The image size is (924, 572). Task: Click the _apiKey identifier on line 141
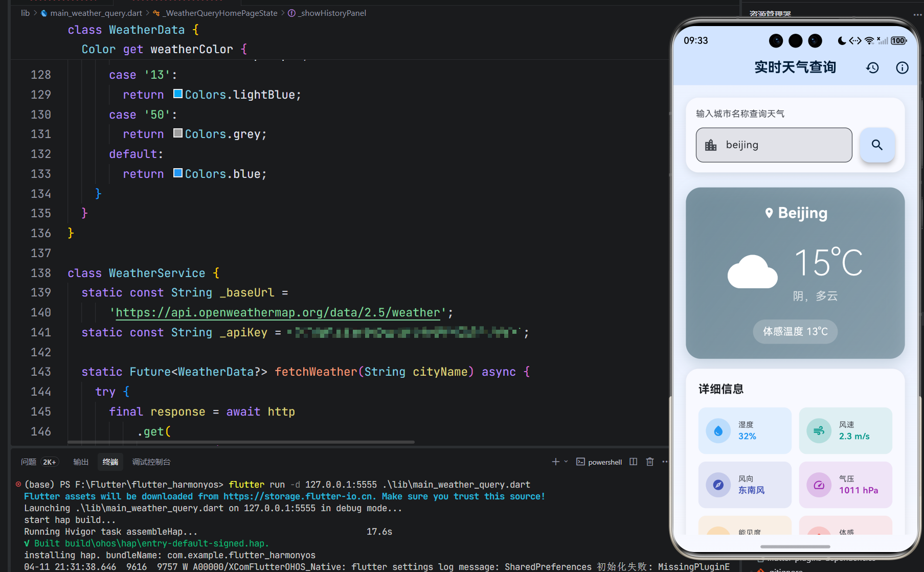tap(243, 332)
